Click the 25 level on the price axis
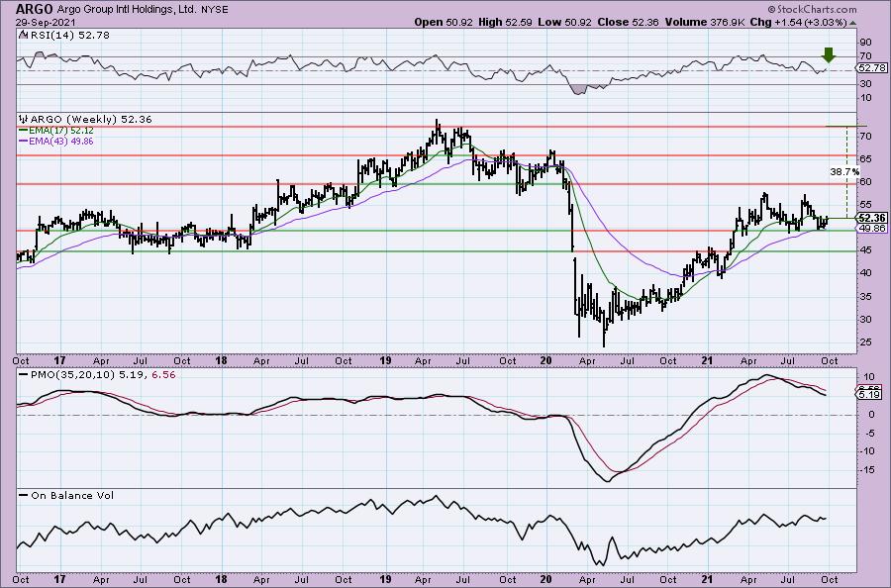Screen dimensions: 891x588 865,342
